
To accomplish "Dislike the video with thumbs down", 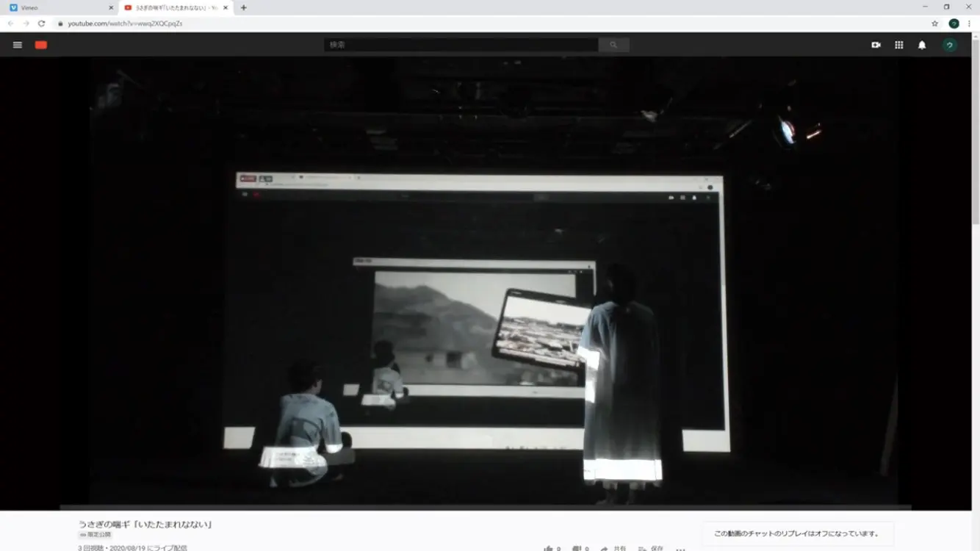I will [x=577, y=548].
